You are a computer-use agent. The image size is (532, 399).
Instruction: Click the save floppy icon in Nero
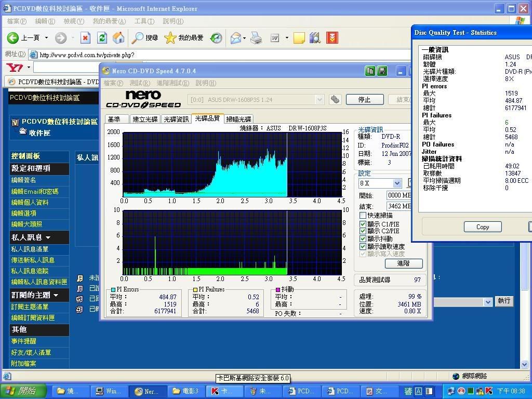pos(382,71)
